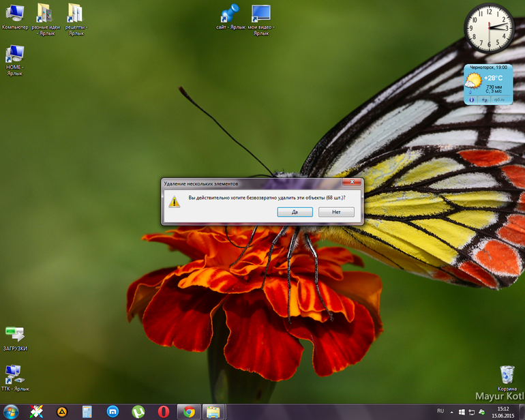Open the Windows Start menu orb
This screenshot has height=420, width=525.
[11, 412]
